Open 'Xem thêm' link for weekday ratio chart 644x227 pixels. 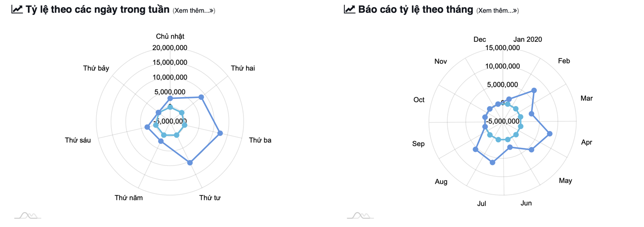coord(194,10)
